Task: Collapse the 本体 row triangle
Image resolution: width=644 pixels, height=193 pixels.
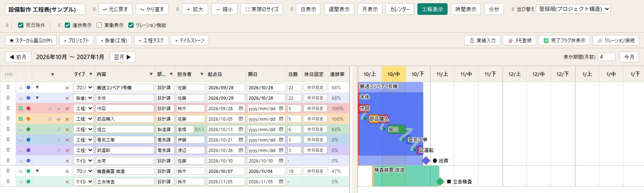Action: pos(37,98)
